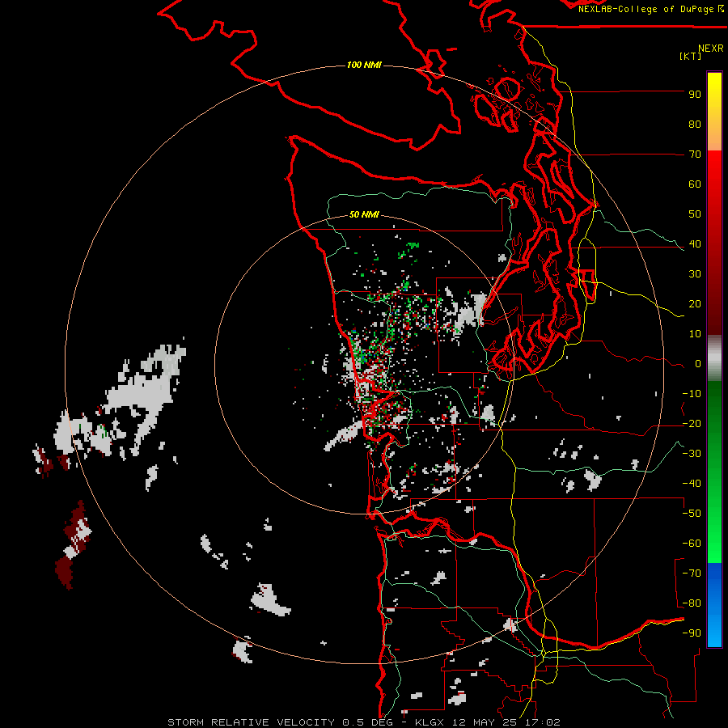The width and height of the screenshot is (728, 728).
Task: Click the 0 scale label
Action: tap(698, 363)
